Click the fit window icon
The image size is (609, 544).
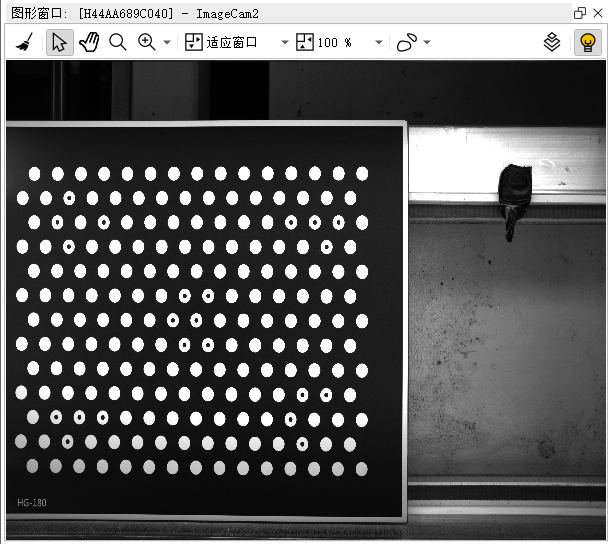[194, 42]
